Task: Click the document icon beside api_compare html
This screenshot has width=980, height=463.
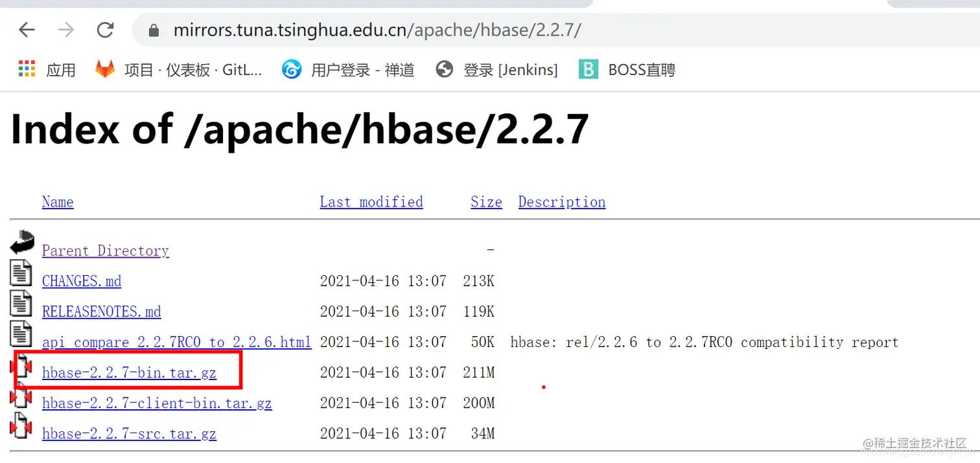Action: 21,333
